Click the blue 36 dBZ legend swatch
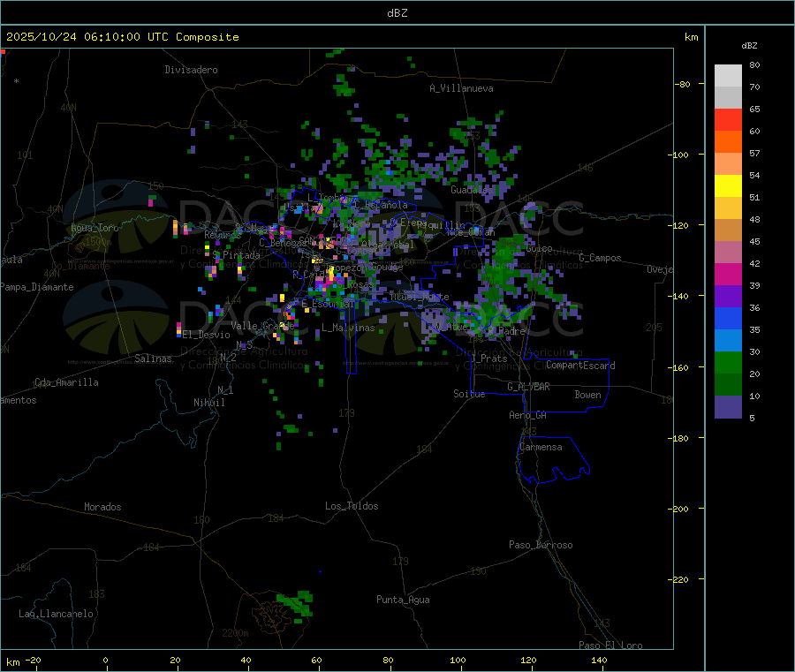 click(x=728, y=318)
